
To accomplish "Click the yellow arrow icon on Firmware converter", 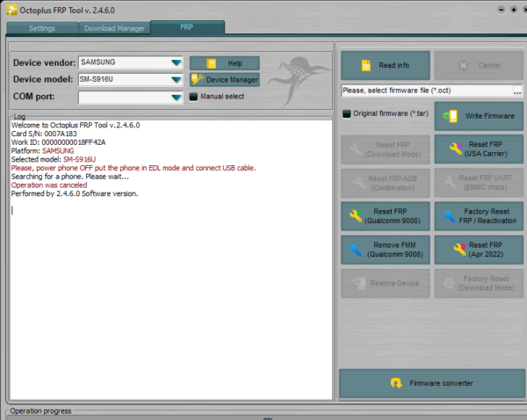I will pyautogui.click(x=396, y=383).
